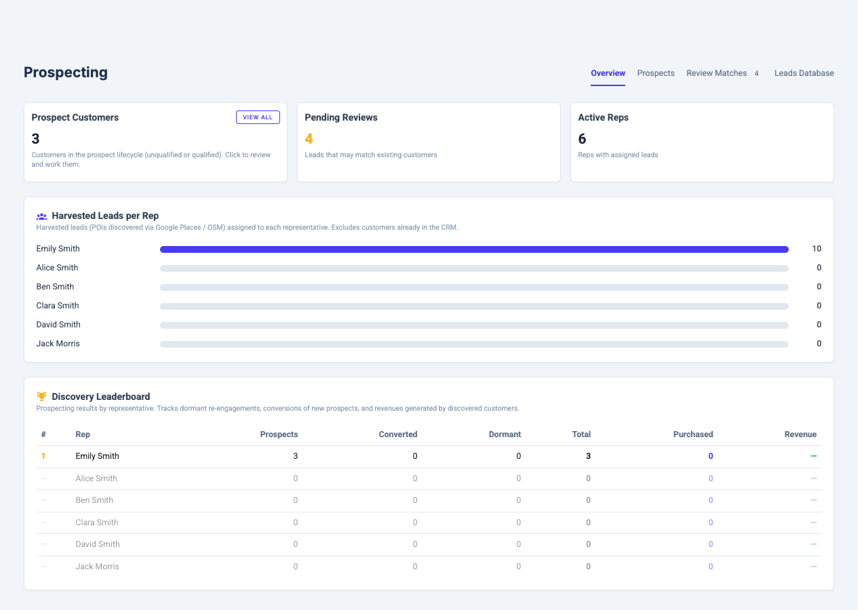Image resolution: width=868 pixels, height=610 pixels.
Task: Click Jack Morris's empty leads bar
Action: (x=474, y=344)
